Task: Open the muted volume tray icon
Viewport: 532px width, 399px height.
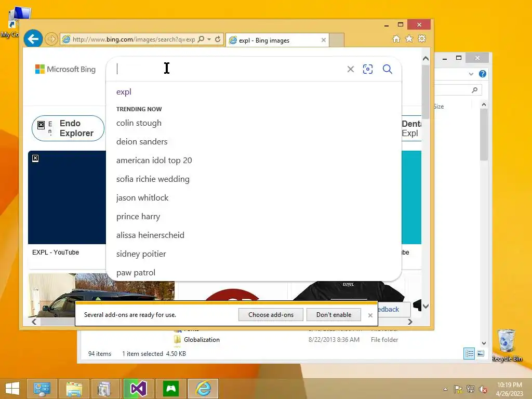Action: coord(483,389)
